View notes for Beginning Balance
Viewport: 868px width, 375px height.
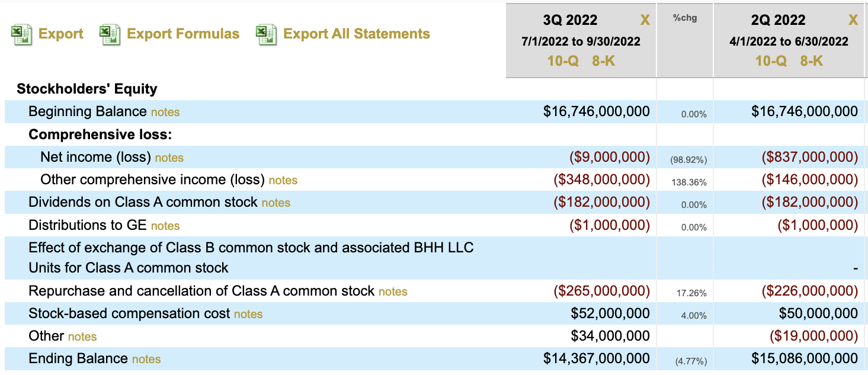[x=165, y=113]
